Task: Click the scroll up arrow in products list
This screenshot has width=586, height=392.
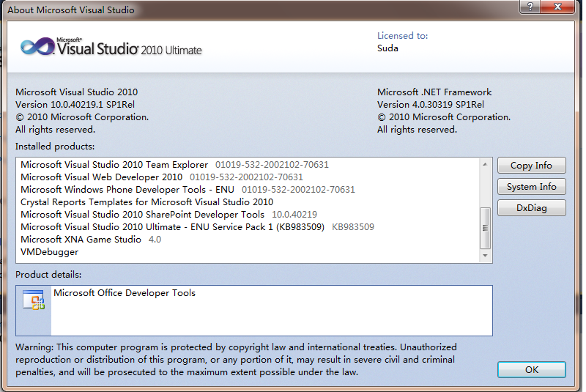Action: 485,164
